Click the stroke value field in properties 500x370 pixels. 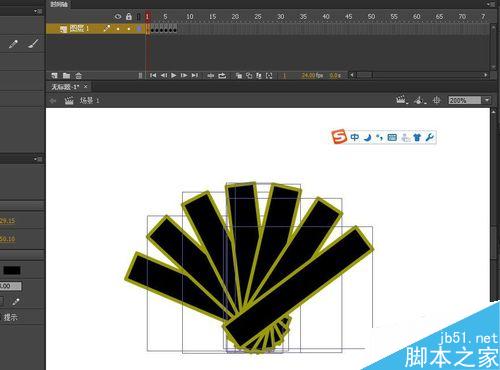click(x=10, y=286)
